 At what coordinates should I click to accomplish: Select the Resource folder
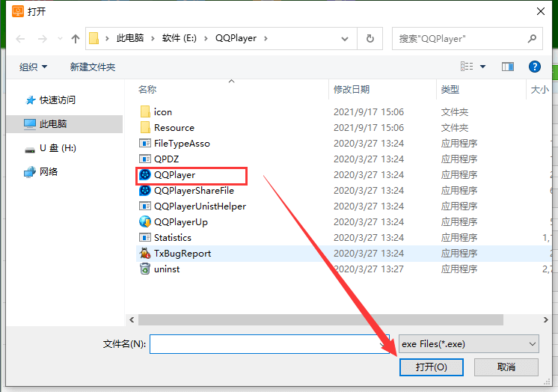(174, 128)
